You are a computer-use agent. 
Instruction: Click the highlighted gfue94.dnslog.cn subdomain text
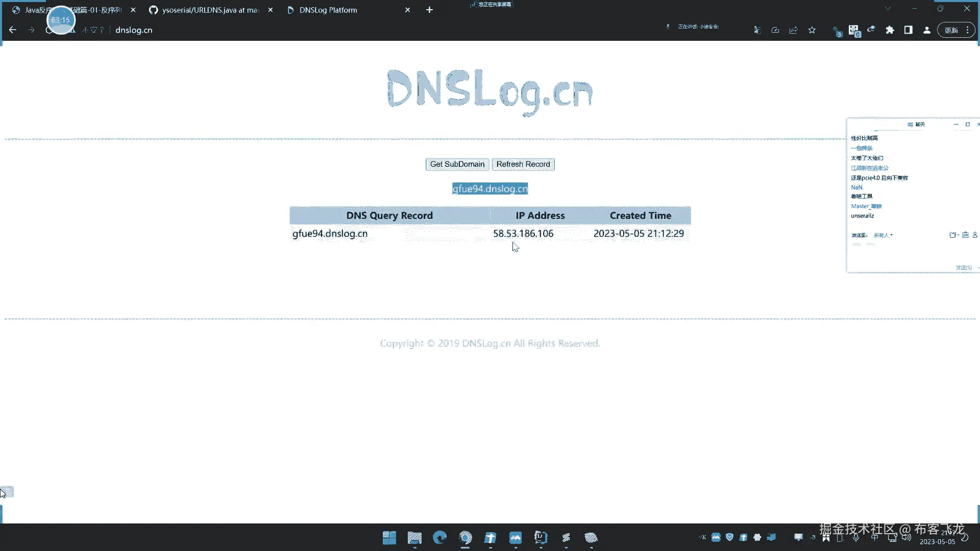coord(489,189)
